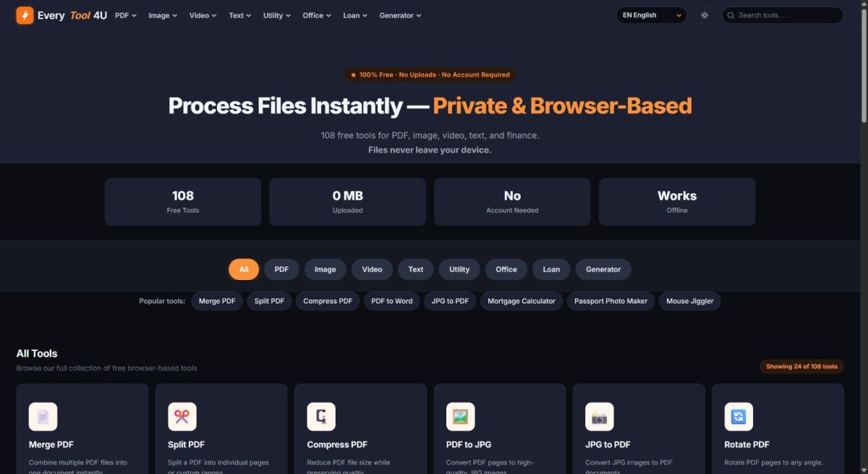Select the Office category filter pill

pos(506,269)
